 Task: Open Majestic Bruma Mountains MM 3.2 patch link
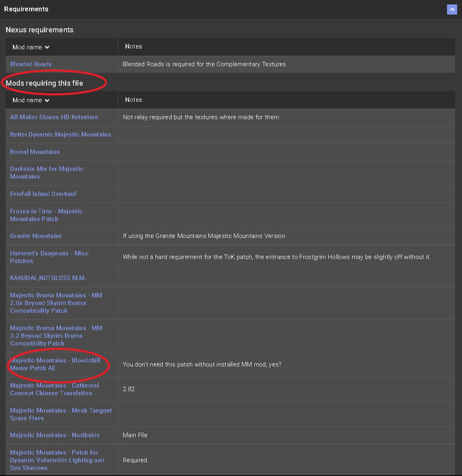tap(56, 336)
